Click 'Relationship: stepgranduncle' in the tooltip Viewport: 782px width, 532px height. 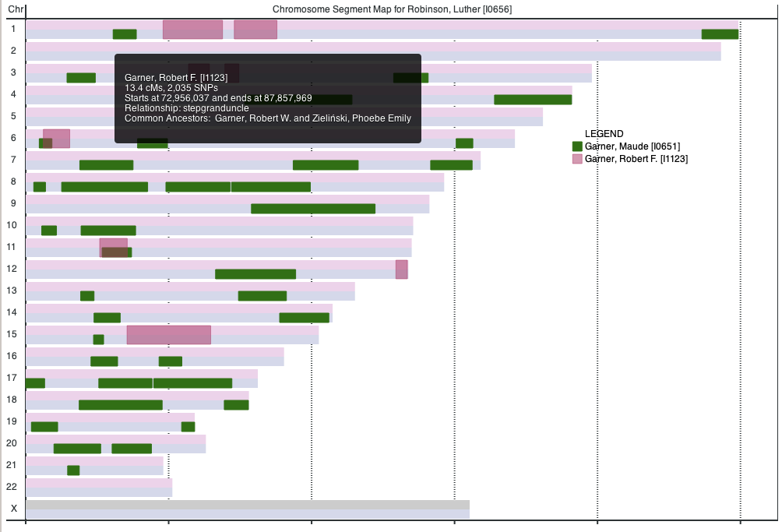(x=186, y=108)
